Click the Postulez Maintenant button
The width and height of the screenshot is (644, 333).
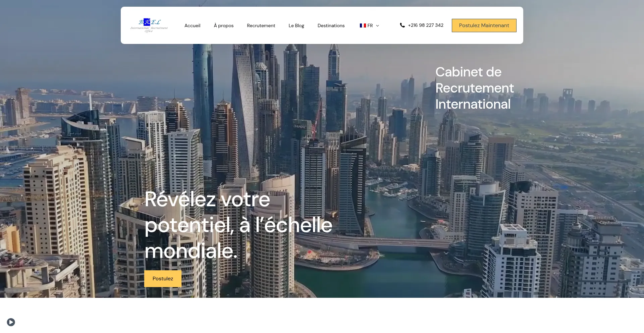pyautogui.click(x=484, y=25)
